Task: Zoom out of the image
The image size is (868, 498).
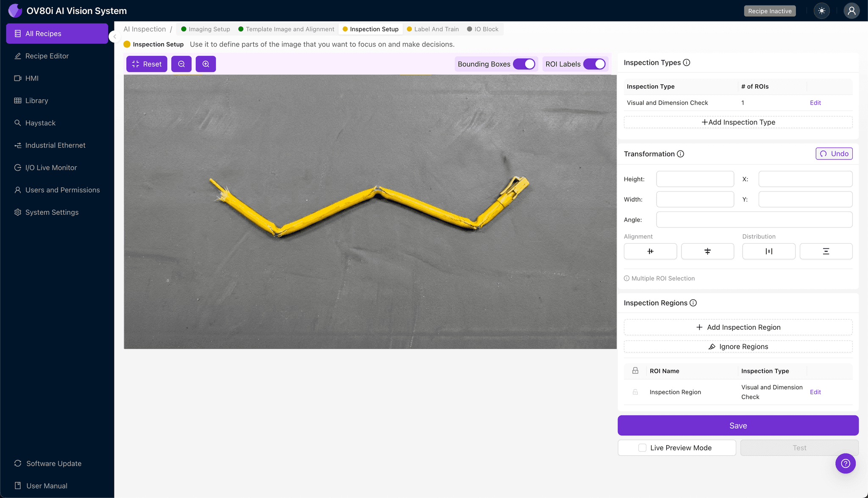Action: pyautogui.click(x=181, y=64)
